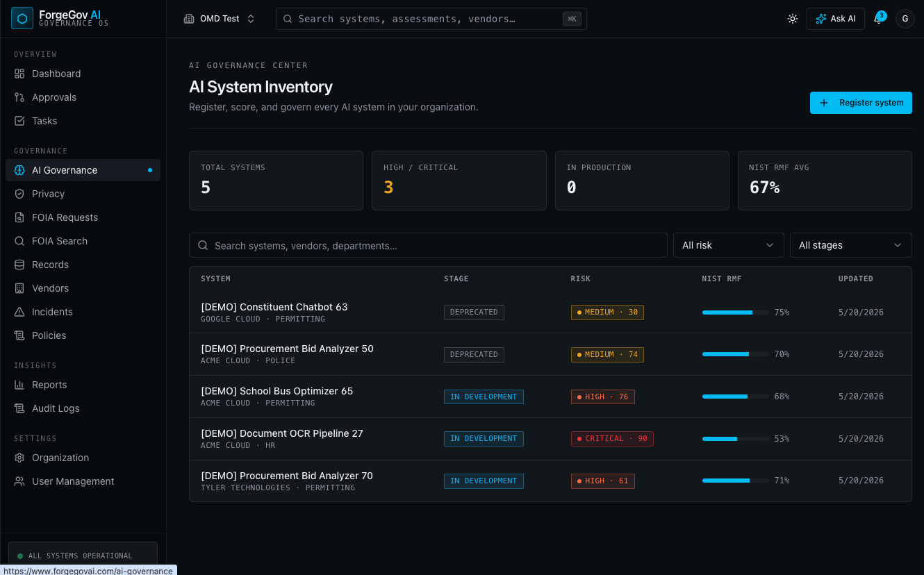This screenshot has width=924, height=575.
Task: Click magnifier icon in systems search field
Action: point(203,245)
